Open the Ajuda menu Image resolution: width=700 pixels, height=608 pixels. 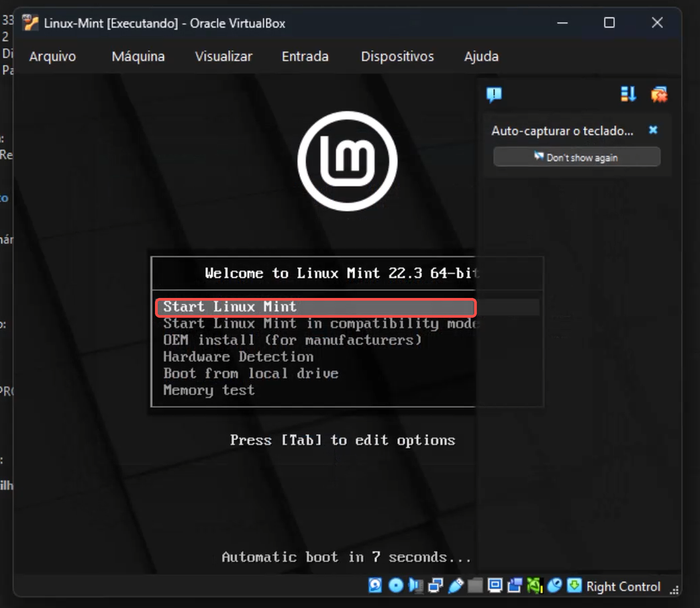click(x=481, y=56)
